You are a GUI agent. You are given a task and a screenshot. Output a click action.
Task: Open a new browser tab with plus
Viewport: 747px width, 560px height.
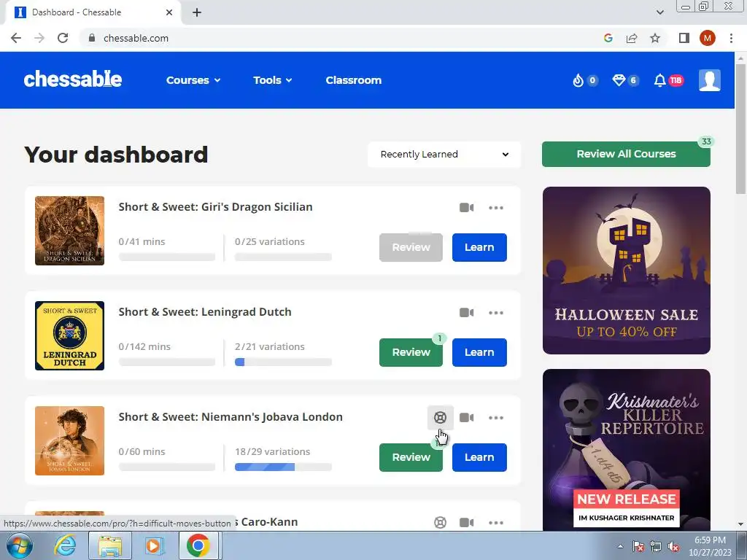[197, 12]
